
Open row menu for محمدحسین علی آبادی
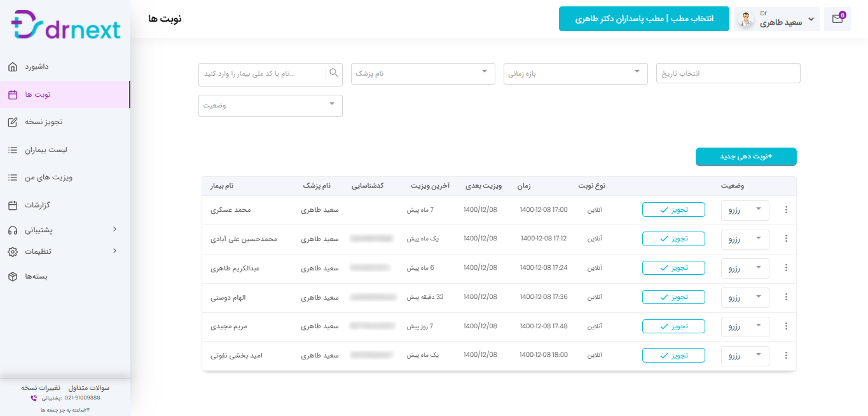point(786,239)
